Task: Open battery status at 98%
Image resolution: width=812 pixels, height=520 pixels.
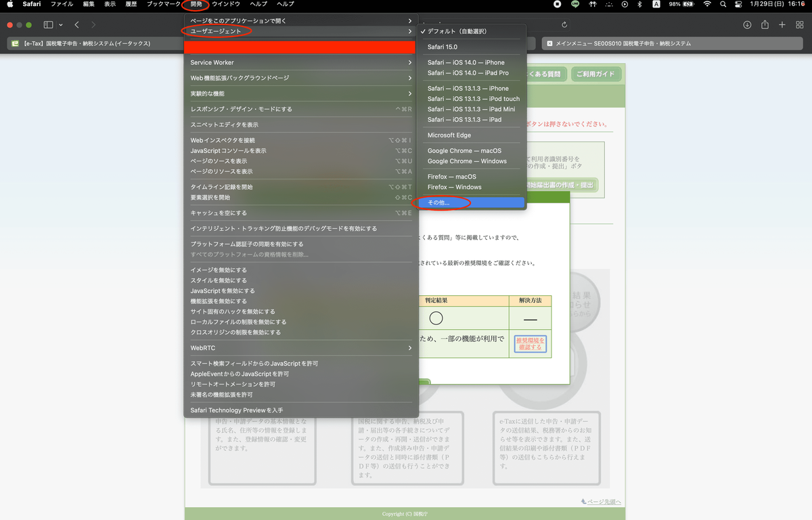Action: tap(683, 4)
